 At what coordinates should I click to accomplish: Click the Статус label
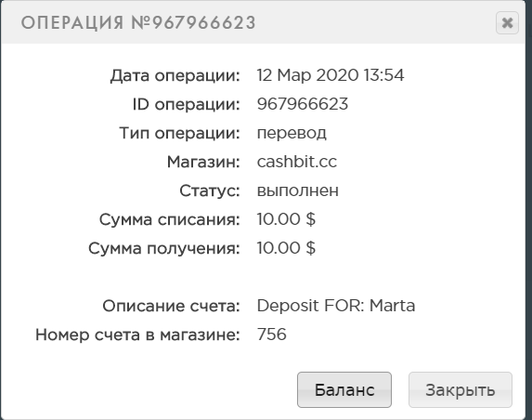[210, 190]
